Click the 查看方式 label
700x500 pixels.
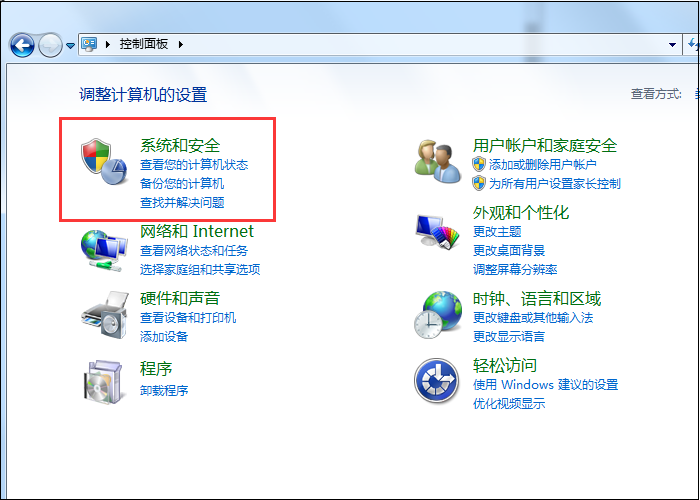(656, 94)
